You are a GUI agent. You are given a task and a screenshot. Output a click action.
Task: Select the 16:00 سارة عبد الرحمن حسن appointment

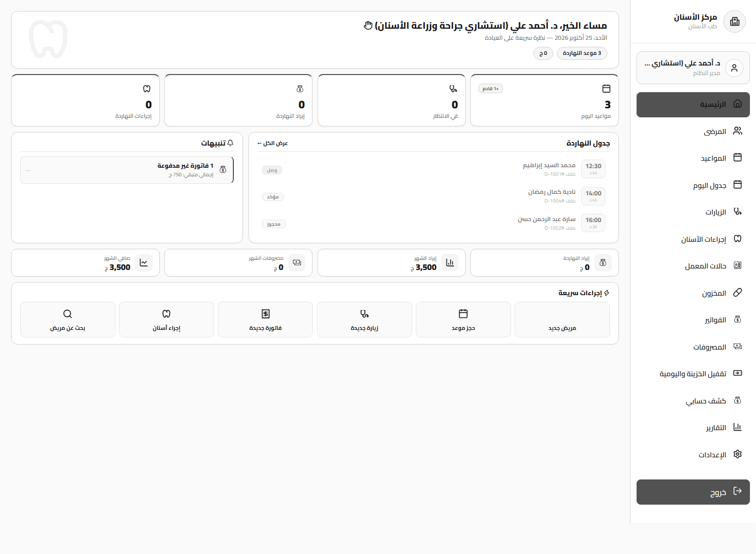click(x=433, y=224)
